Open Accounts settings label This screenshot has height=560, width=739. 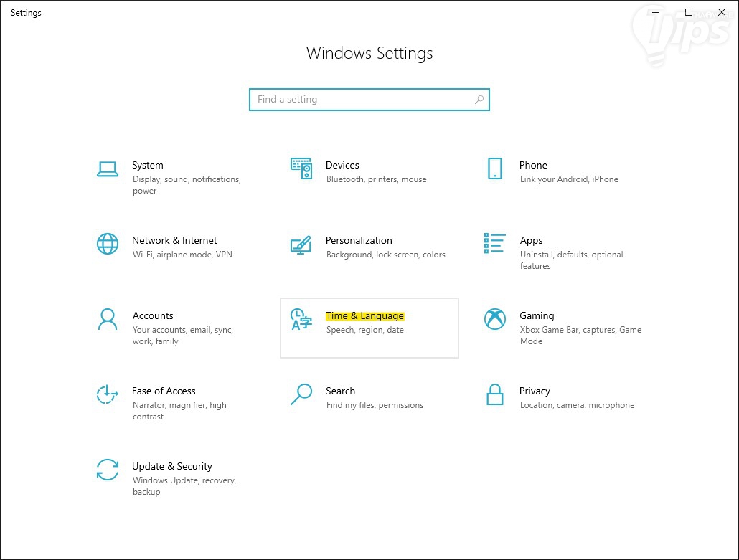pos(153,316)
